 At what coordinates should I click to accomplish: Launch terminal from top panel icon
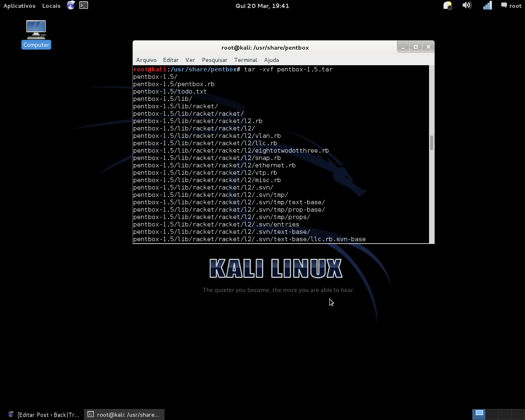[84, 5]
